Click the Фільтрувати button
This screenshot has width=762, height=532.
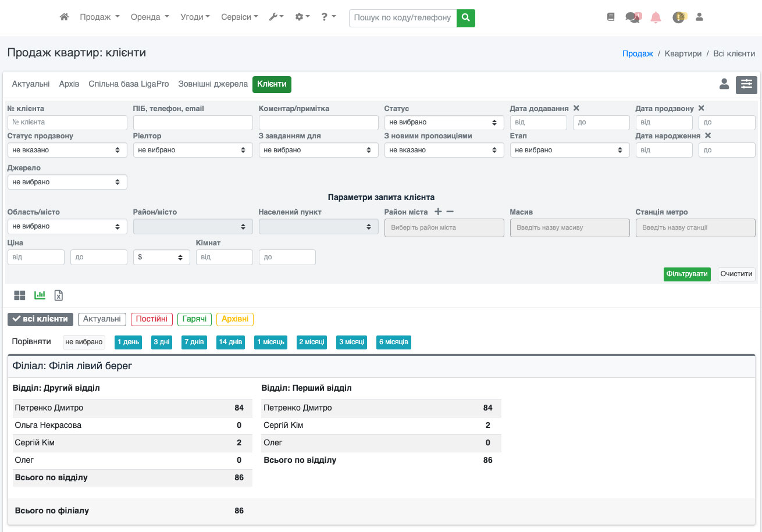click(x=686, y=274)
